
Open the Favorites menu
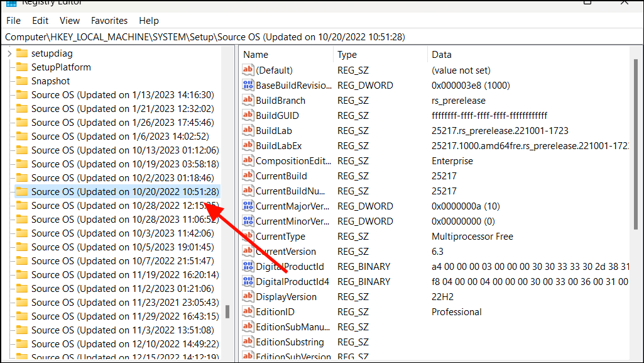[109, 20]
